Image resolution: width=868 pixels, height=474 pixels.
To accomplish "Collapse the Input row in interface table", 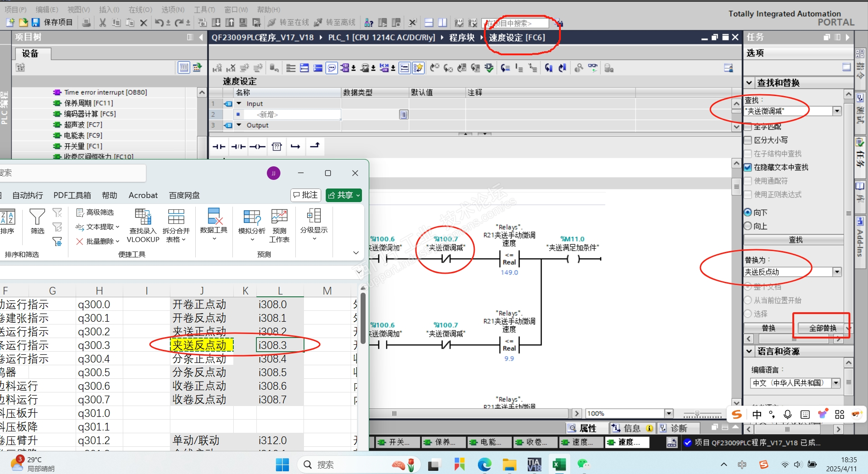I will [x=239, y=104].
